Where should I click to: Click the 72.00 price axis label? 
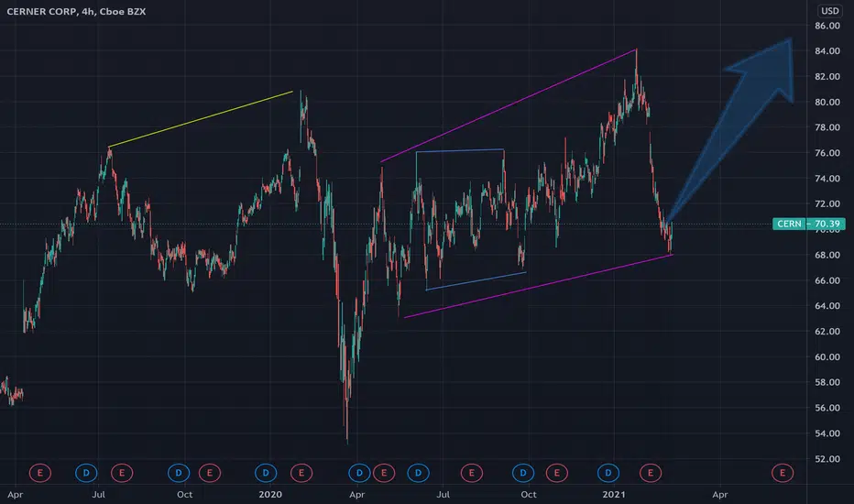827,203
